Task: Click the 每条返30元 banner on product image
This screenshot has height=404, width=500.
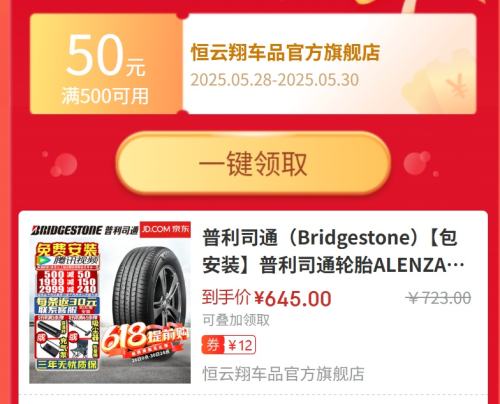Action: pyautogui.click(x=67, y=305)
